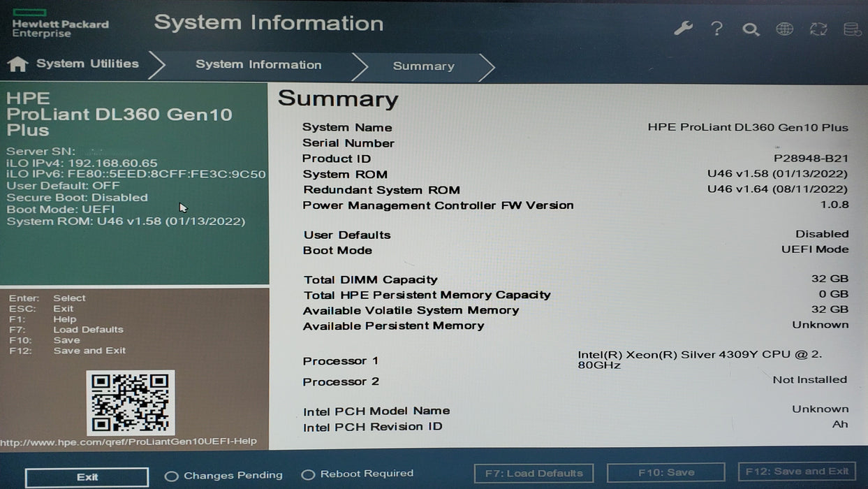
Task: Click 0 GB persistent memory value
Action: 834,294
